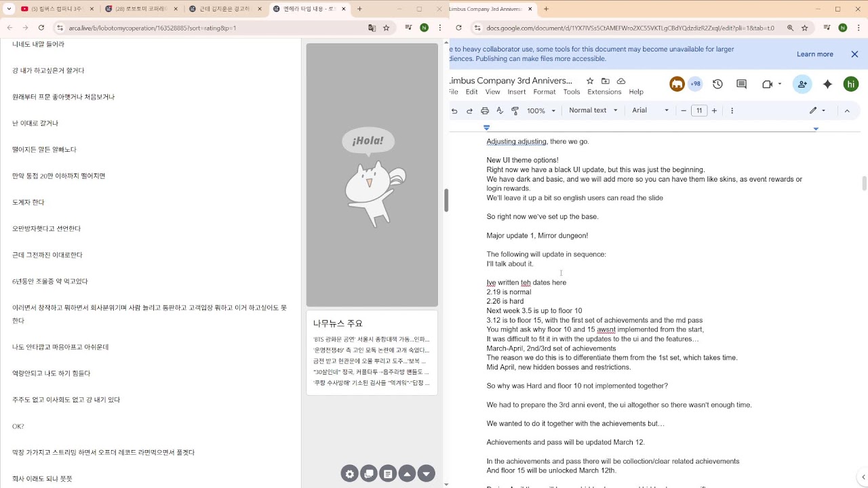Screen dimensions: 868x488
Task: Open the elephant collaborator avatar
Action: (x=677, y=84)
